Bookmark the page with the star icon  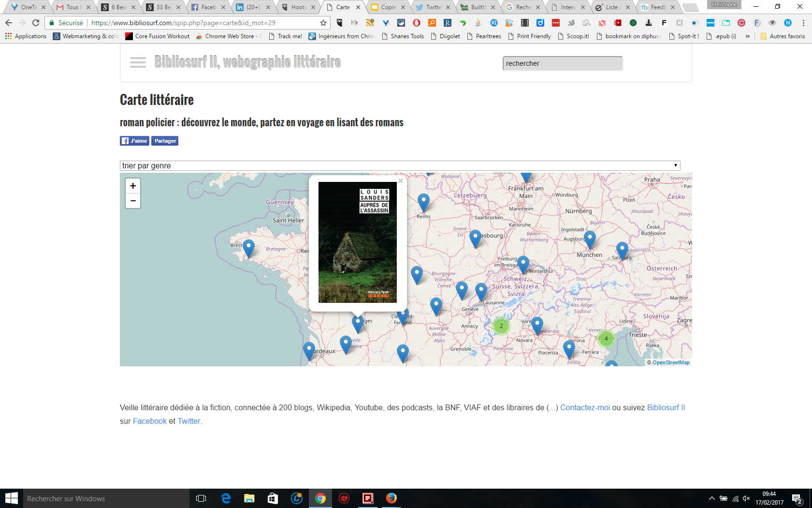click(x=323, y=23)
